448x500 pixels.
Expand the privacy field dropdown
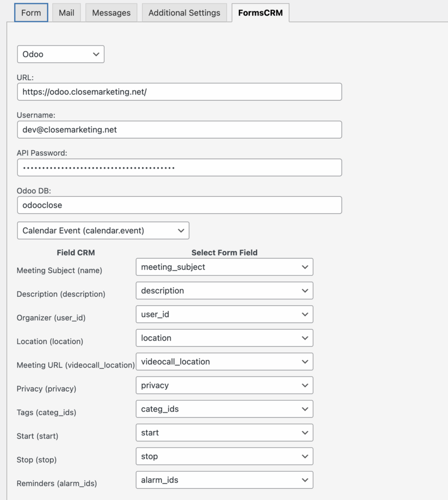(x=224, y=385)
